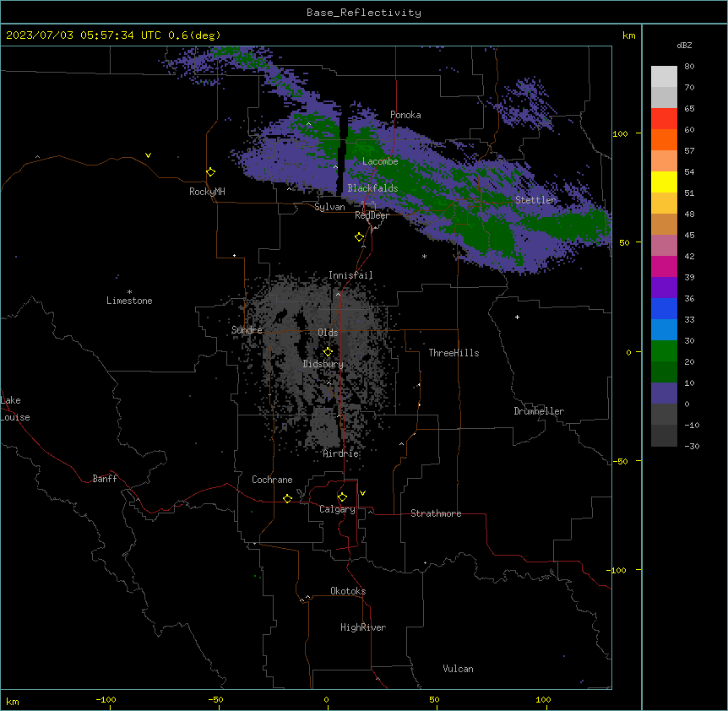This screenshot has height=711, width=728.
Task: Click the yellow station marker south of RedDeer
Action: click(360, 237)
